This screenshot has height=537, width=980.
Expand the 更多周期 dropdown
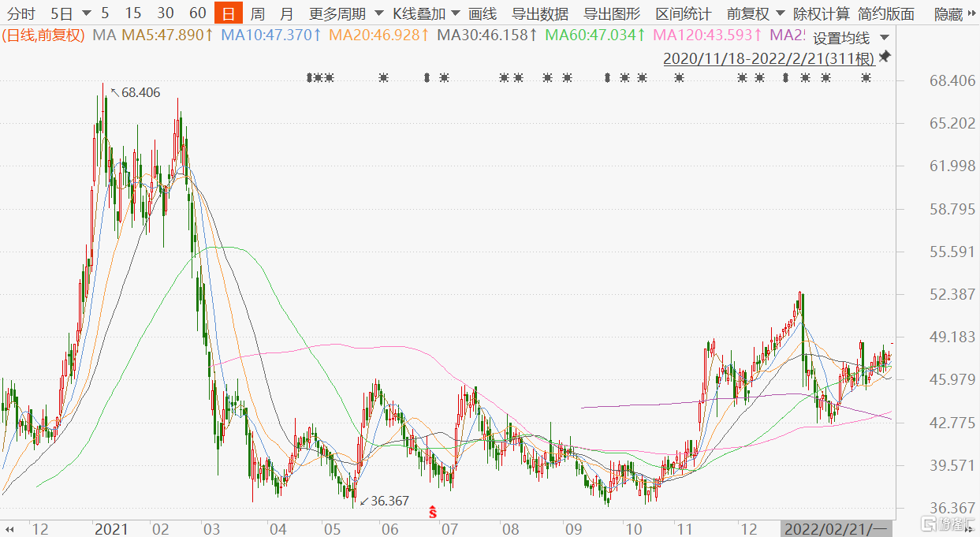coord(346,13)
